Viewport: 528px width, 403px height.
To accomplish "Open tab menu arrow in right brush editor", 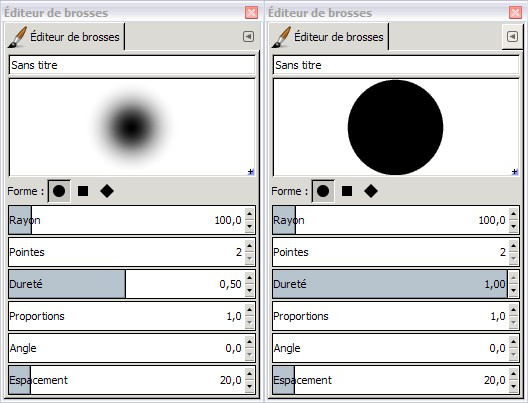I will (513, 36).
